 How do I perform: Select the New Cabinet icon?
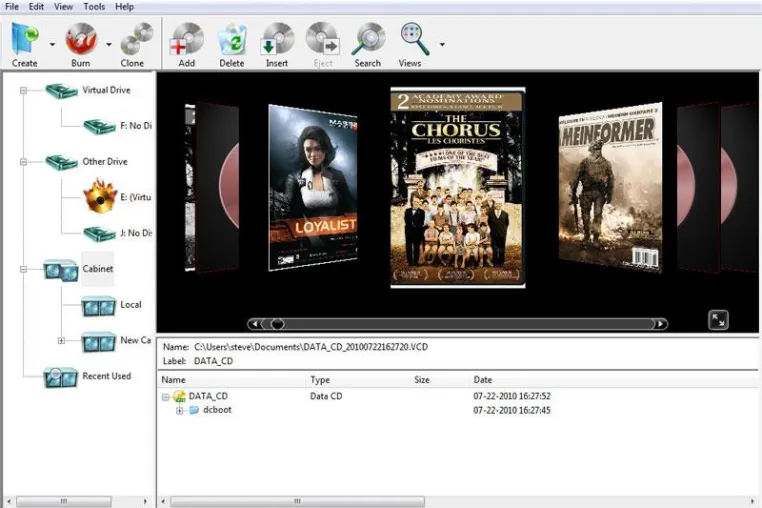pyautogui.click(x=99, y=342)
